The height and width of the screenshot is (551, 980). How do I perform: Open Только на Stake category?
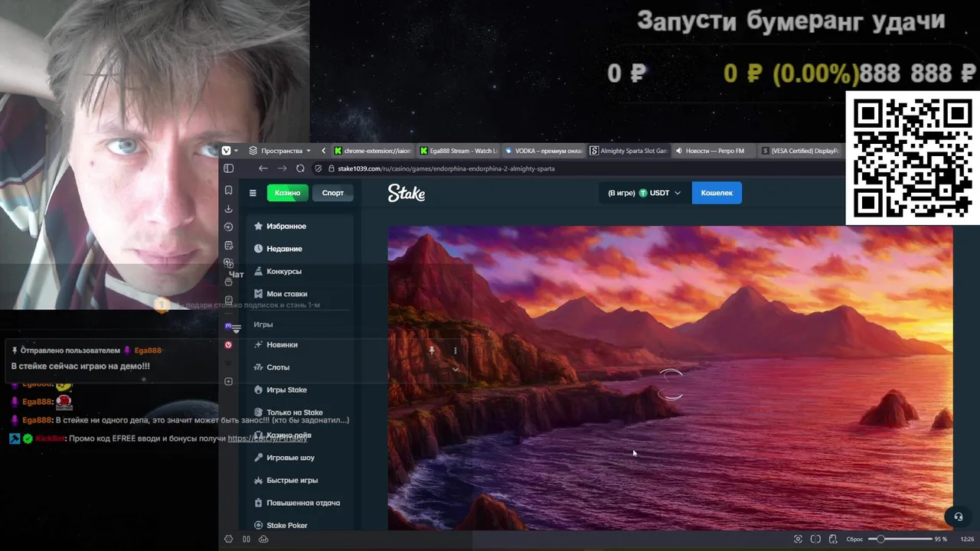[289, 412]
